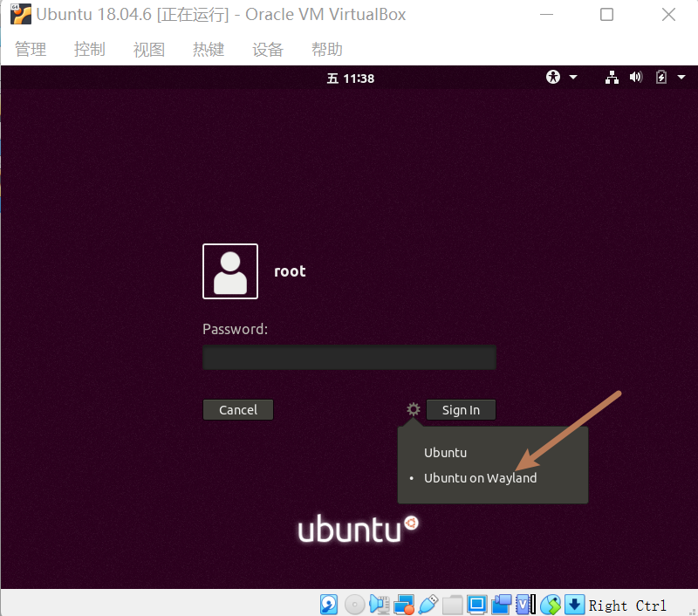
Task: Click the Right Ctrl host key label
Action: tap(627, 606)
